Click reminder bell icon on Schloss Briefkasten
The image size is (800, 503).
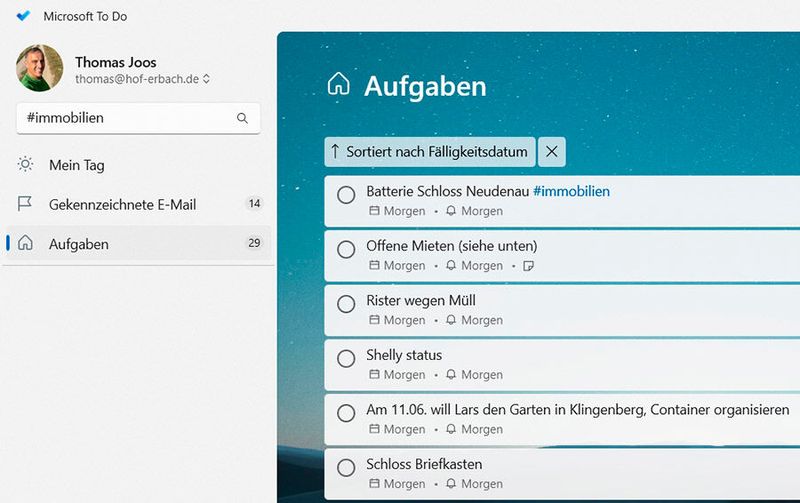pos(451,484)
